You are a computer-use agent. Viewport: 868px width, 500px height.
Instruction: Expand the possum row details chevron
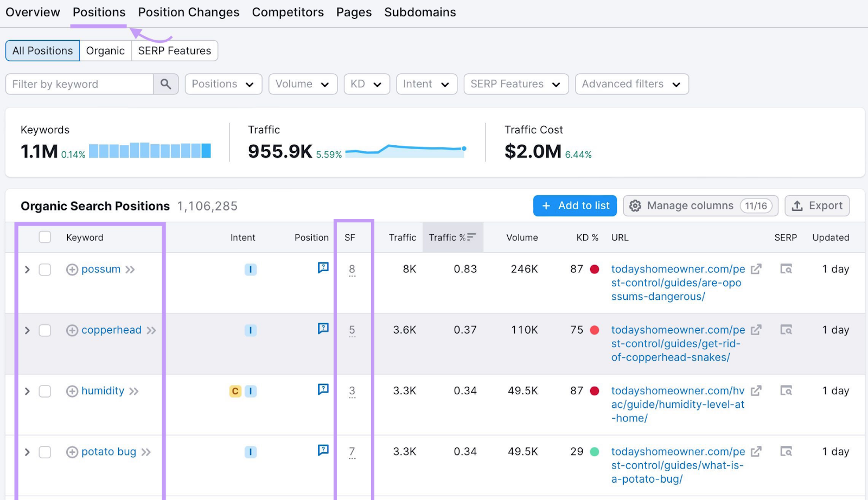27,270
